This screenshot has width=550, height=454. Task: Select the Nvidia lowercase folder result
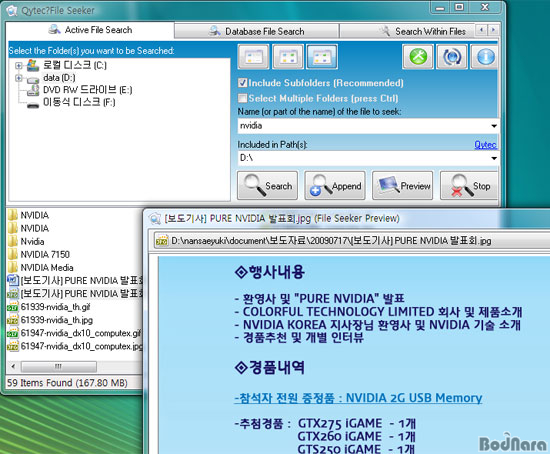tap(32, 241)
